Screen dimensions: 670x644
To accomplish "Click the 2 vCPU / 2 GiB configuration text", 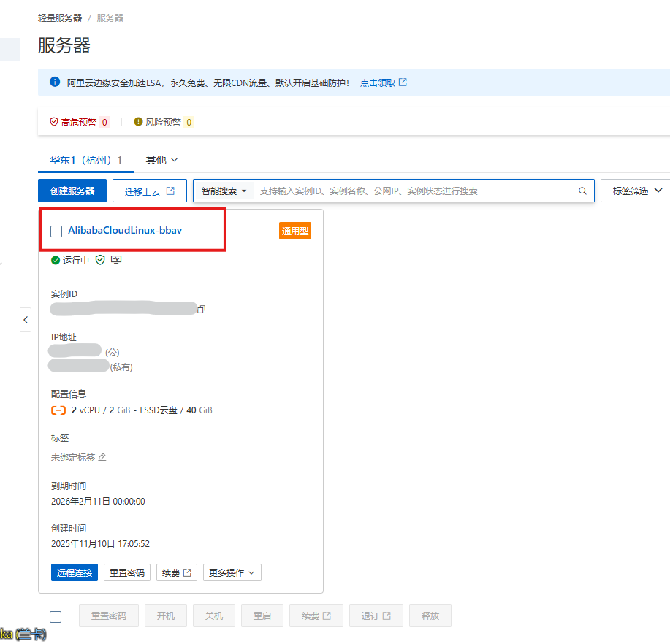I will tap(101, 410).
